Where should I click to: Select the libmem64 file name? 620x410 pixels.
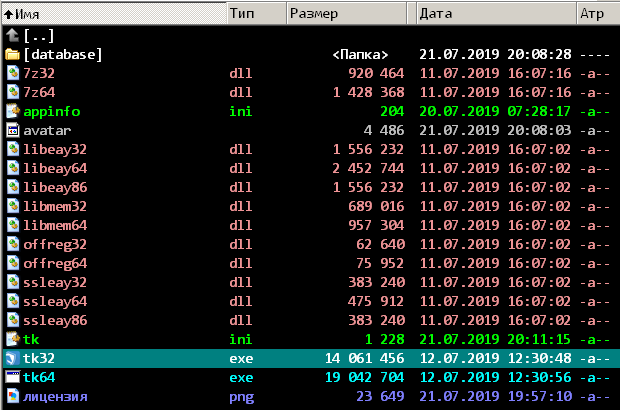pyautogui.click(x=55, y=225)
